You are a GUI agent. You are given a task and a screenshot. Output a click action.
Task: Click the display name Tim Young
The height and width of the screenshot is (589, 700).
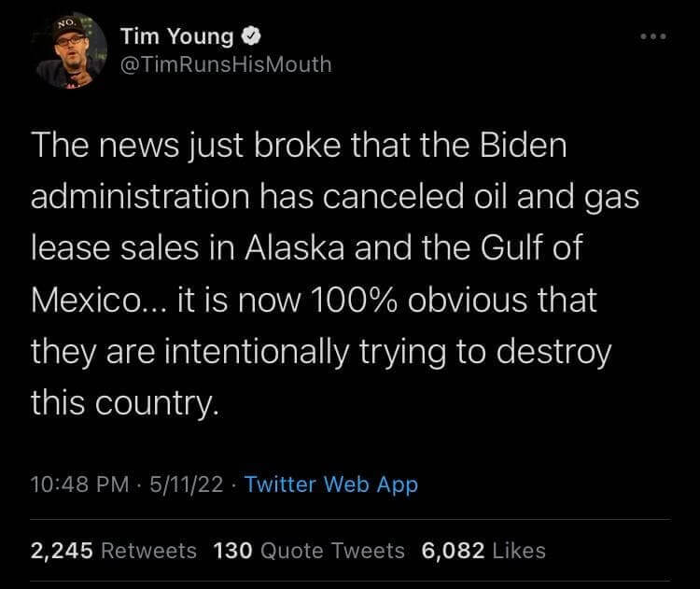[x=175, y=37]
